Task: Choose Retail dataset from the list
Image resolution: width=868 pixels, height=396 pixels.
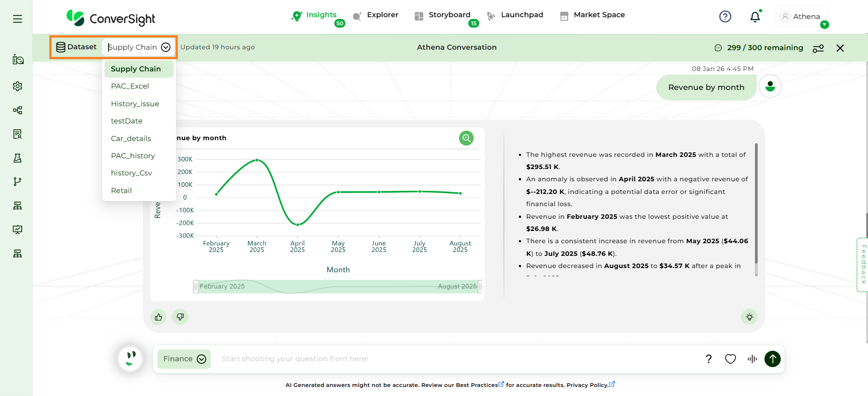Action: (x=121, y=191)
